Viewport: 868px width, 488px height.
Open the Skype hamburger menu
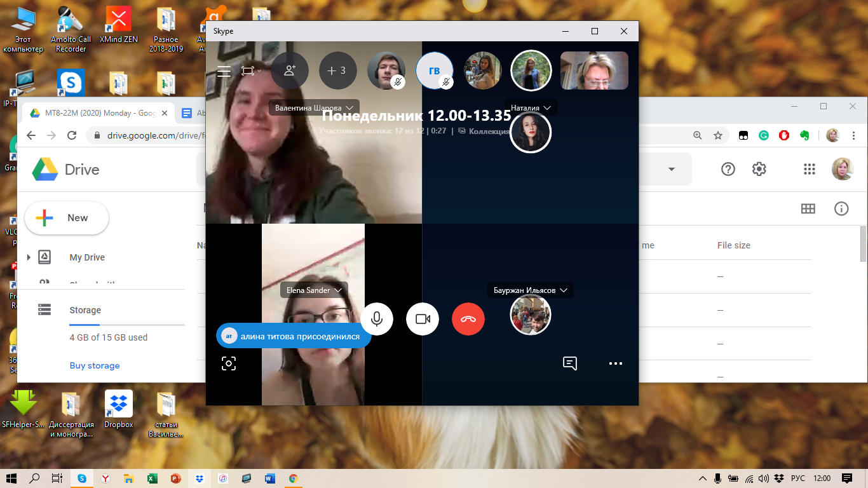point(224,71)
